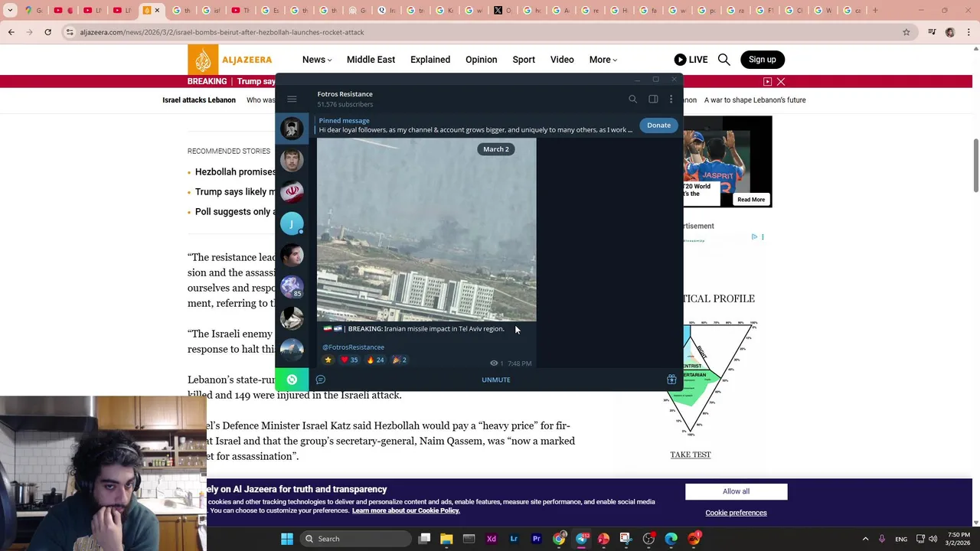Image resolution: width=980 pixels, height=551 pixels.
Task: Click the party popper reaction showing 2
Action: (400, 360)
